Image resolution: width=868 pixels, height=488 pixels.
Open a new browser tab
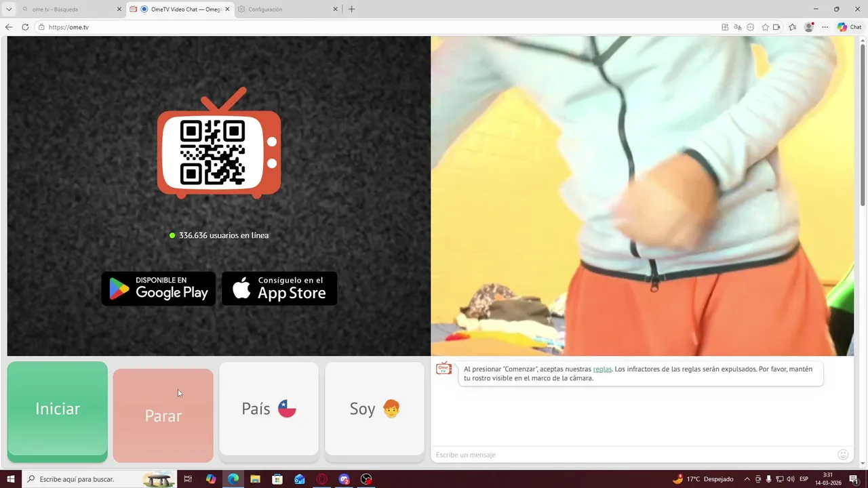[351, 9]
